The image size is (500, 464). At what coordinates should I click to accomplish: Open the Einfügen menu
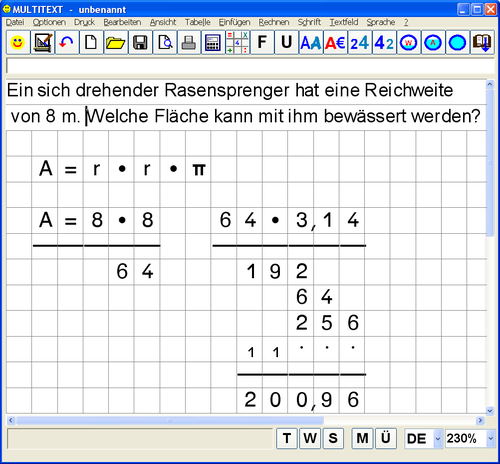(x=234, y=22)
